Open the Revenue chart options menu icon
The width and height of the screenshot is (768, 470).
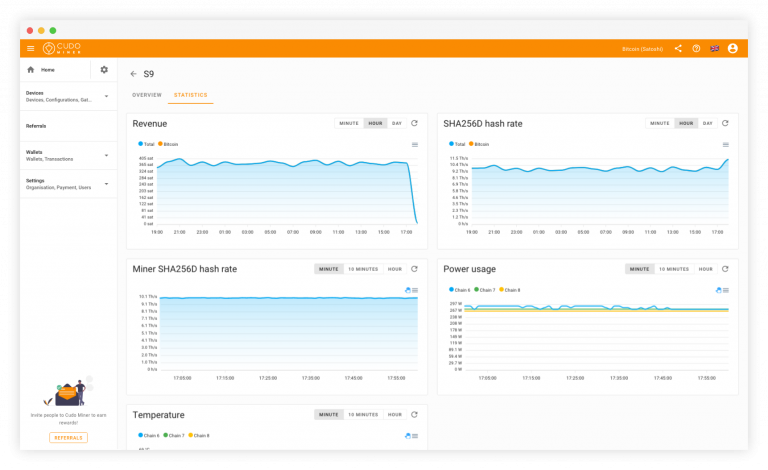[415, 144]
